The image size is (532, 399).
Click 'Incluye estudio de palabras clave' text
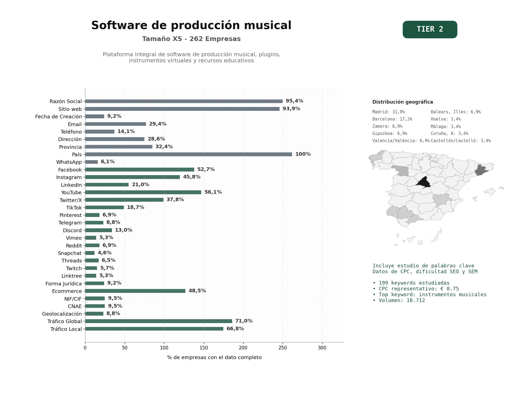click(423, 266)
